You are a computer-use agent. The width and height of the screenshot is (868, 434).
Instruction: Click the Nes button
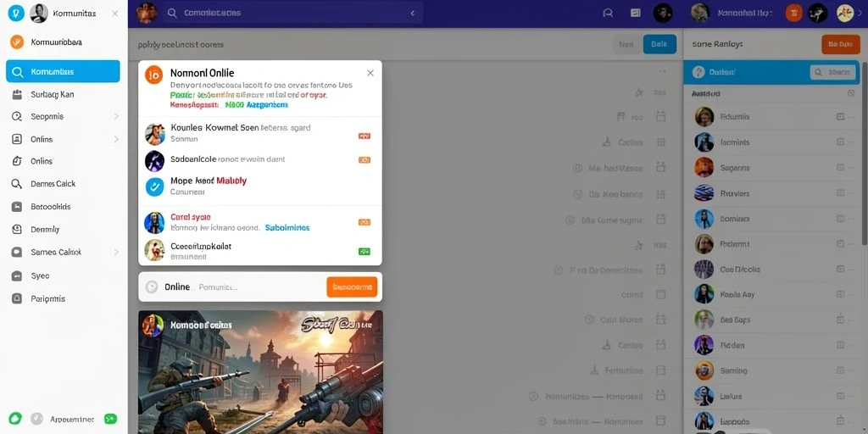click(626, 44)
